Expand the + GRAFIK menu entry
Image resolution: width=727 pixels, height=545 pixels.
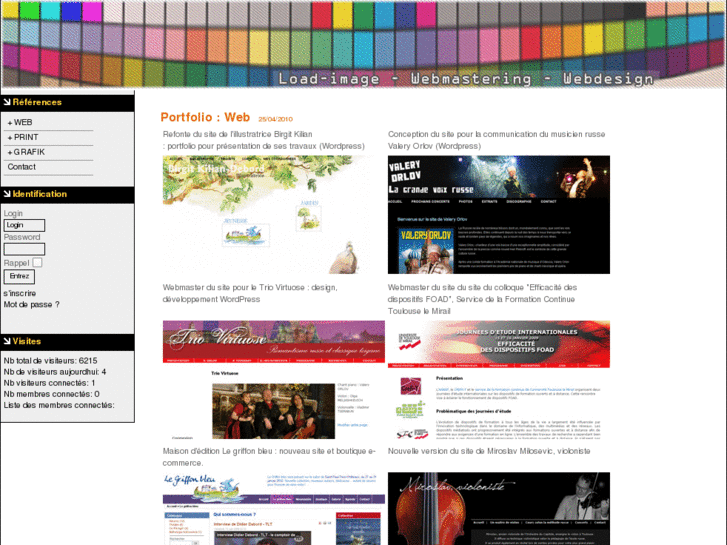point(26,152)
